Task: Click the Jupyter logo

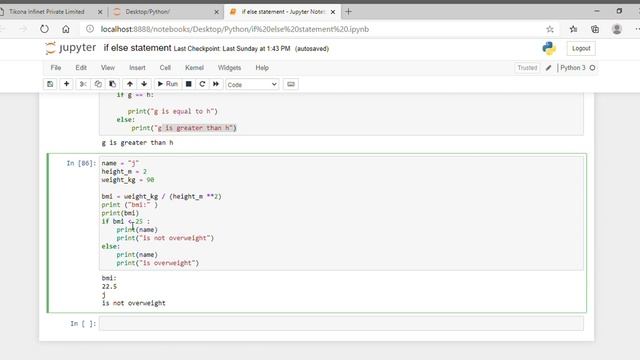Action: (x=71, y=48)
